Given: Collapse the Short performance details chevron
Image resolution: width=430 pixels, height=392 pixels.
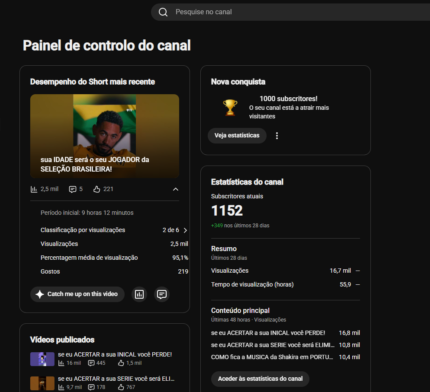Looking at the screenshot, I should (176, 189).
